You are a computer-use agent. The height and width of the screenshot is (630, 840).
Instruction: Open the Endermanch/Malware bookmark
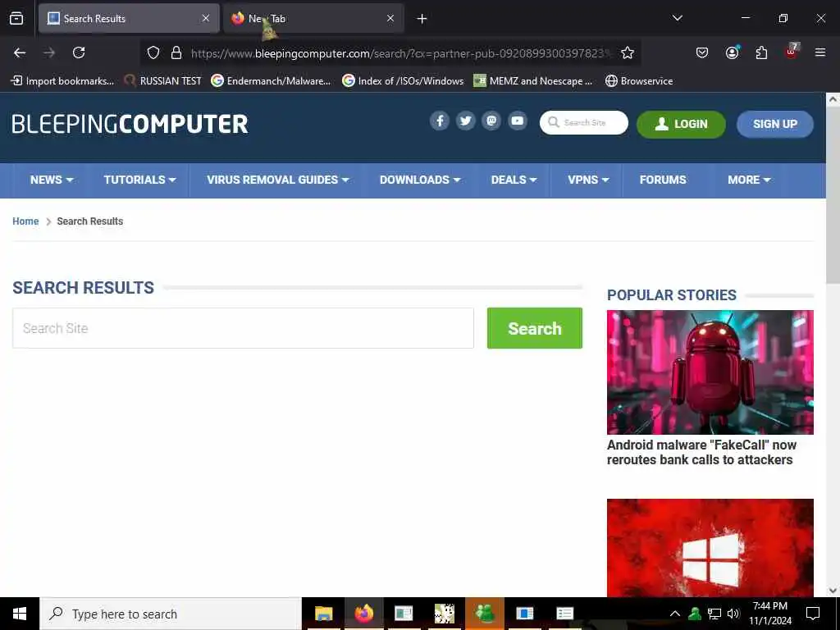pyautogui.click(x=271, y=81)
